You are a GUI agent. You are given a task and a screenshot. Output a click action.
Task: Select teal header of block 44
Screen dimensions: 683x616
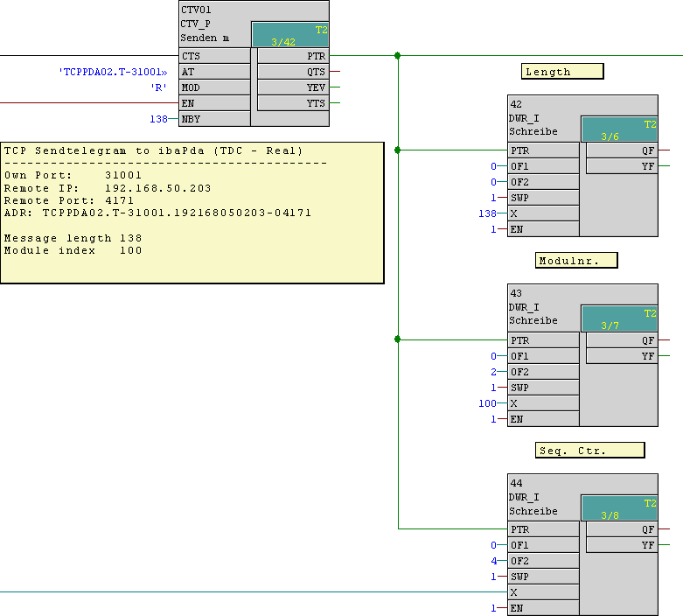click(619, 508)
